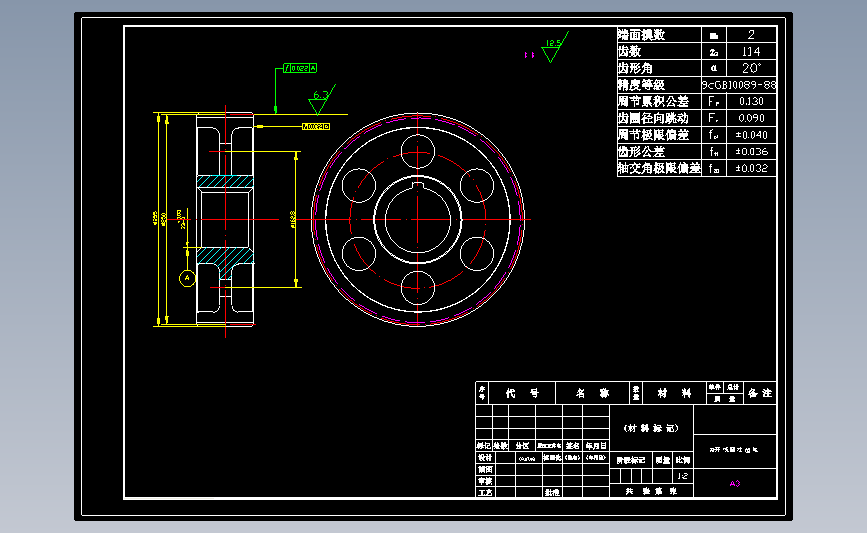The width and height of the screenshot is (867, 533).
Task: Click the 批准 label in title block
Action: (552, 492)
